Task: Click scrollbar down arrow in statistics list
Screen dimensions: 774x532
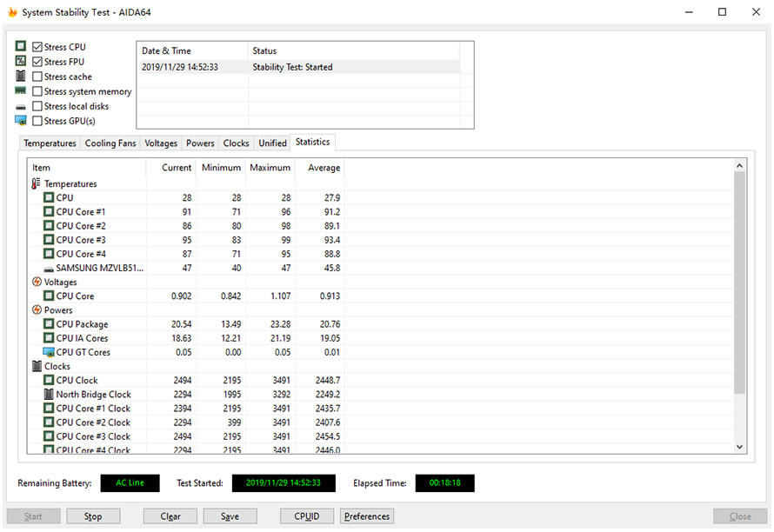Action: [739, 447]
